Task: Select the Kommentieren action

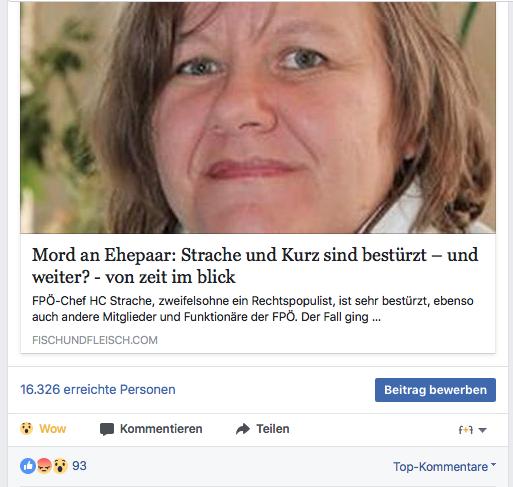Action: point(161,429)
